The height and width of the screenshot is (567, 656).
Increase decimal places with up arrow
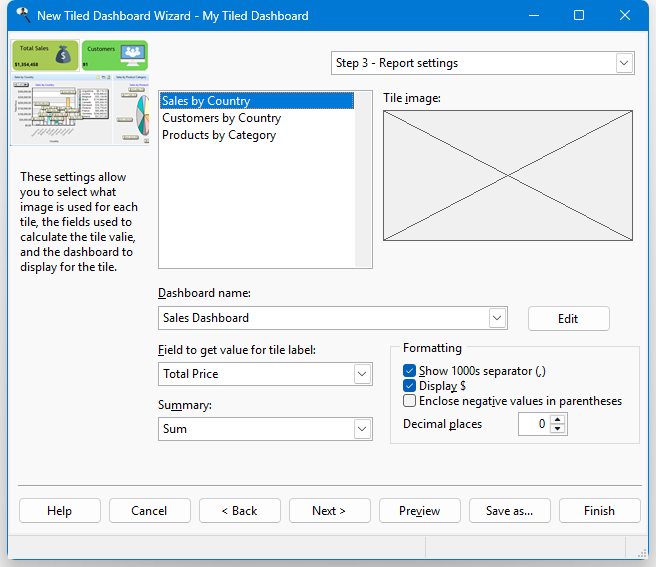(558, 419)
